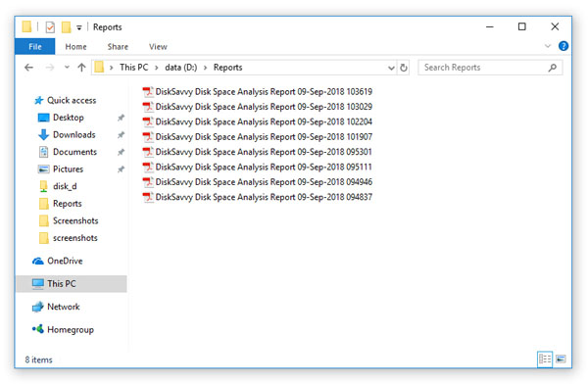Switch to Details view layout
The height and width of the screenshot is (385, 588).
[x=545, y=360]
